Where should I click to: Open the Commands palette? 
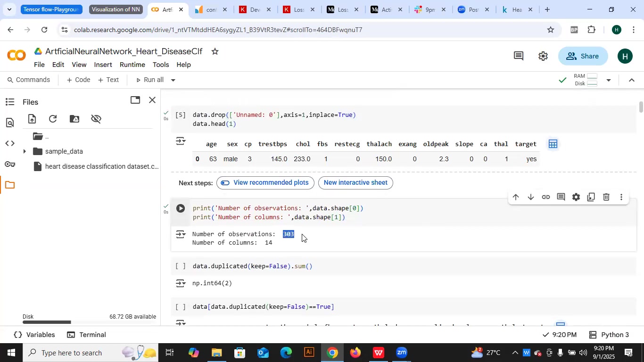tap(28, 80)
